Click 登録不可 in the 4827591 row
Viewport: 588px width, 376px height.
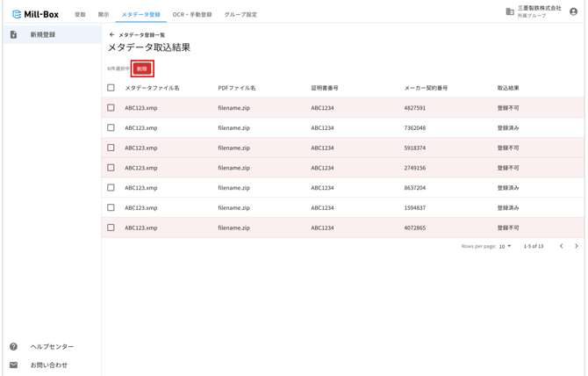point(508,108)
